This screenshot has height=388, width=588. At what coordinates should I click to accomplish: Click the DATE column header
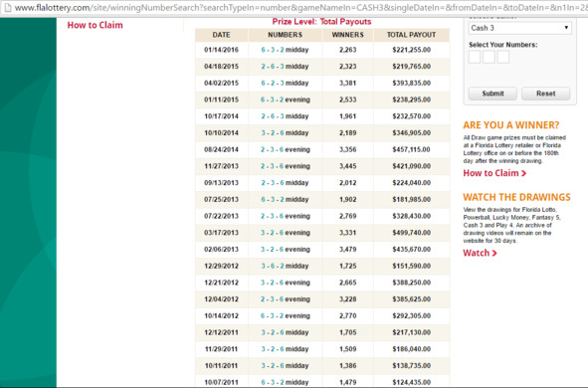[x=221, y=35]
